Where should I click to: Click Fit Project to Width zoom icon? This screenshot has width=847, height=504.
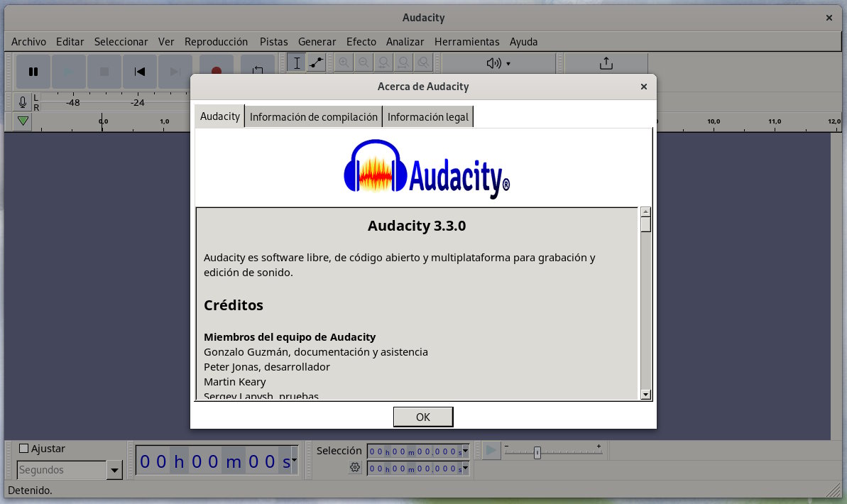click(x=403, y=62)
